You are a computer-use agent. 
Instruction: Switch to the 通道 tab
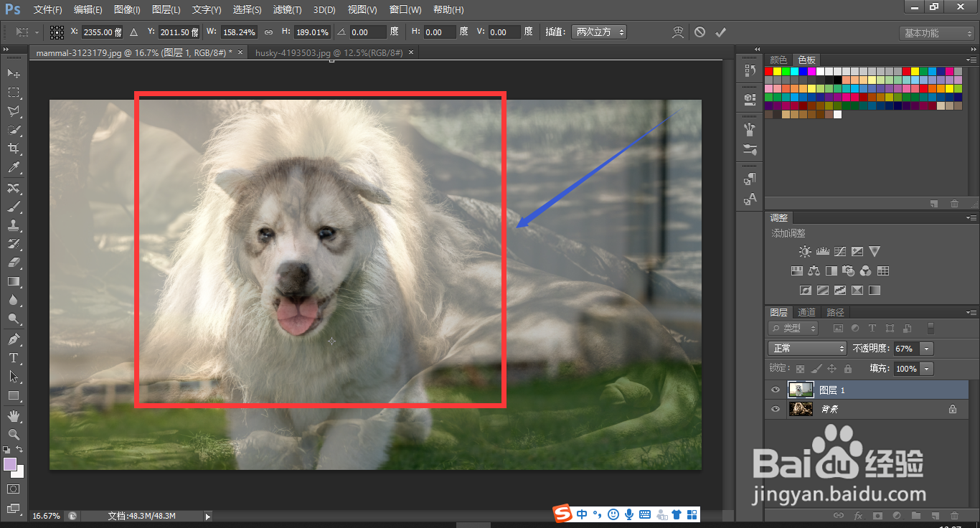click(x=807, y=312)
